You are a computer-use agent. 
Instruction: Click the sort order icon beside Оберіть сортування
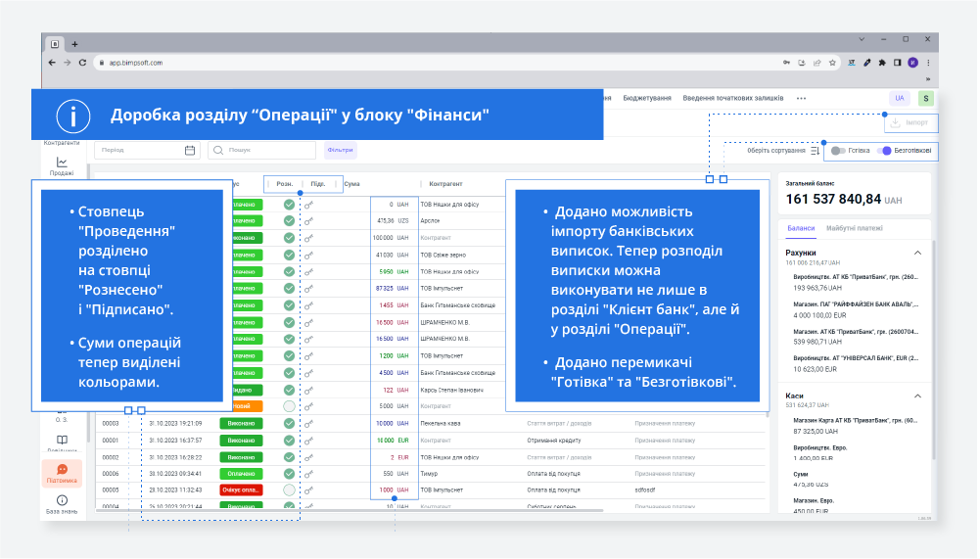click(x=815, y=151)
